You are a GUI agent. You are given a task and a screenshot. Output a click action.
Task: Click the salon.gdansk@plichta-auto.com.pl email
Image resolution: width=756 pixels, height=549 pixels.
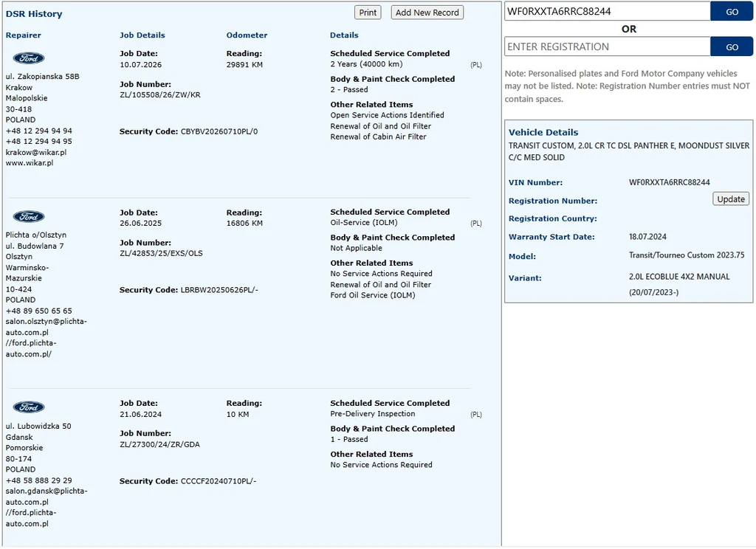point(47,497)
